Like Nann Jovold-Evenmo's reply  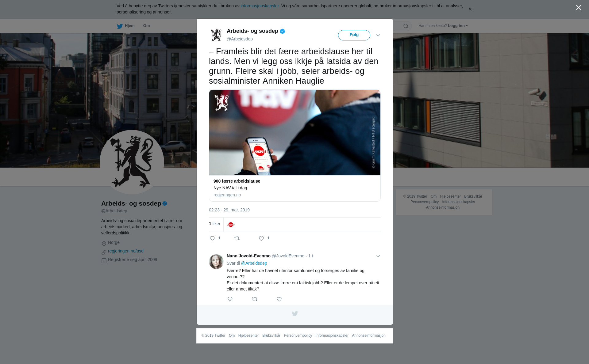279,299
